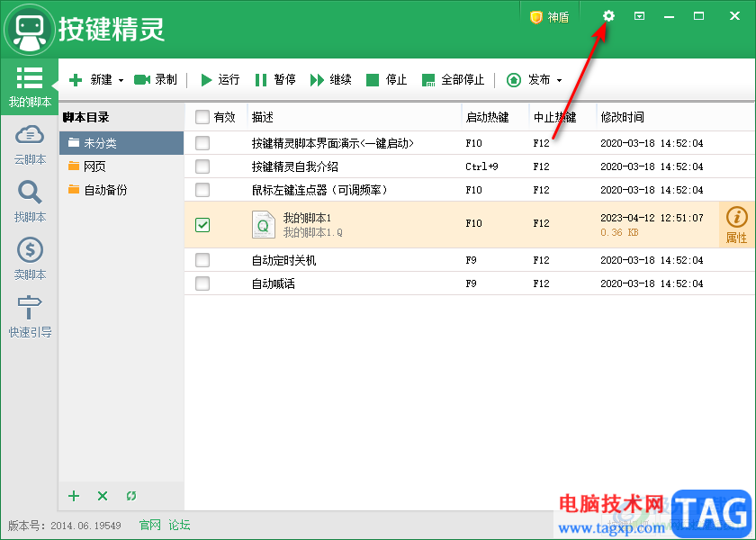
Task: Select the 网页 folder
Action: click(121, 166)
